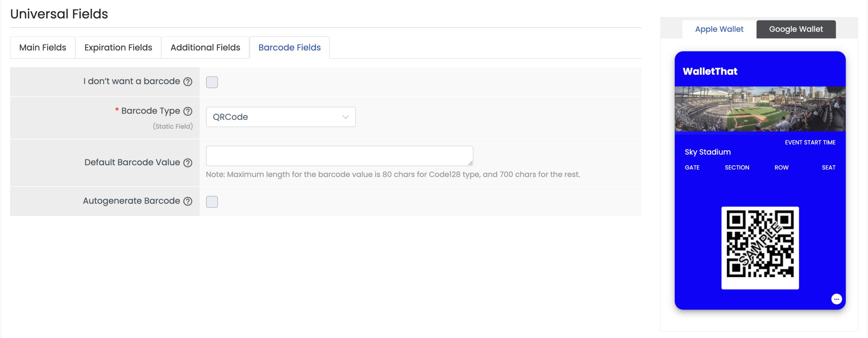The height and width of the screenshot is (338, 868).
Task: Click the chevron arrow in Barcode Type dropdown
Action: (x=345, y=117)
